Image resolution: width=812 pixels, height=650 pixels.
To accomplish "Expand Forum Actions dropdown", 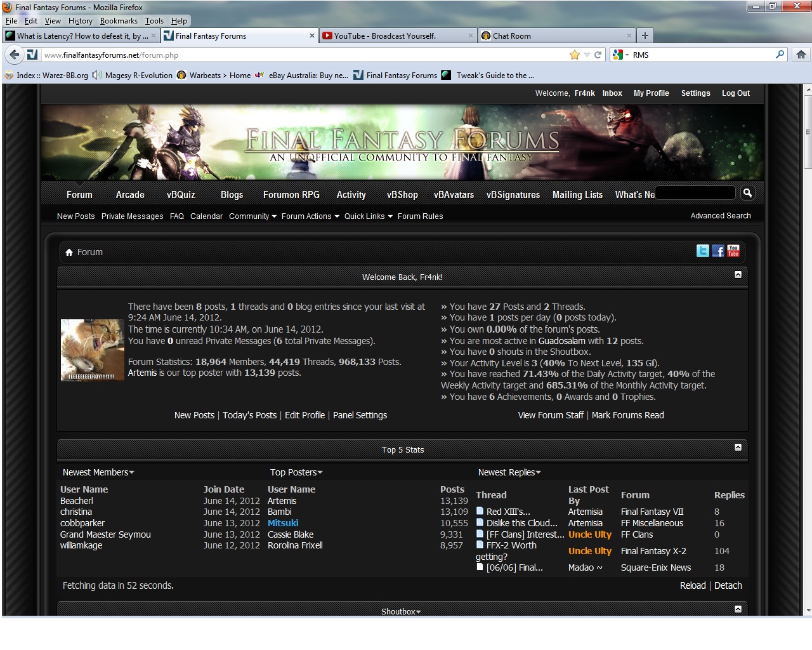I will pos(310,216).
